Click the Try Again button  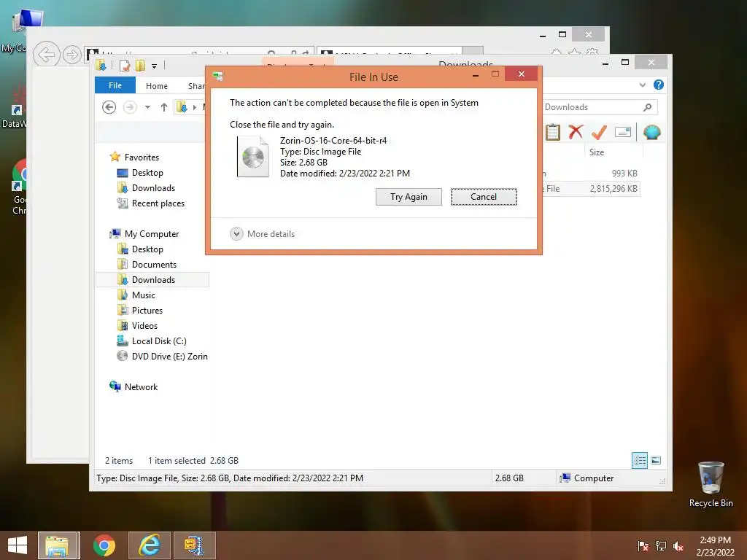tap(409, 197)
